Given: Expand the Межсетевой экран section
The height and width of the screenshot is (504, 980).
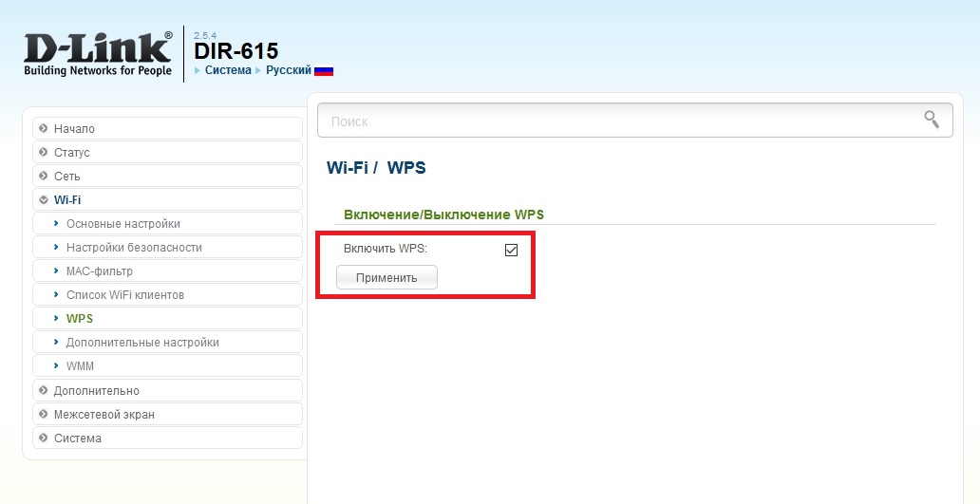Looking at the screenshot, I should pyautogui.click(x=104, y=415).
